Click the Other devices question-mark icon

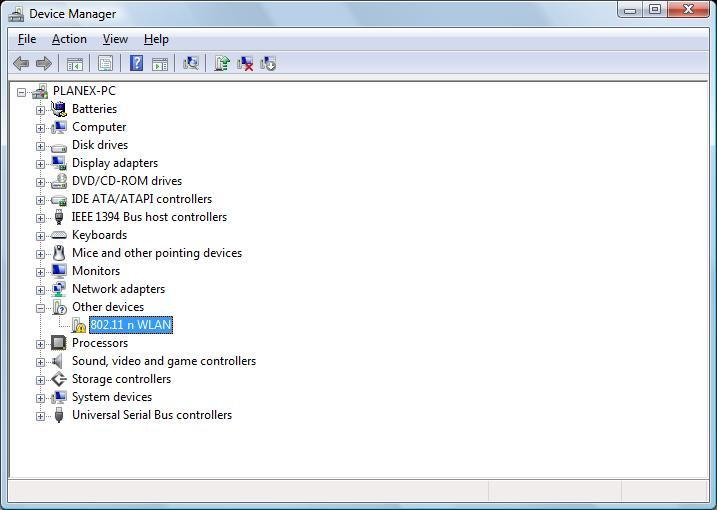coord(59,307)
